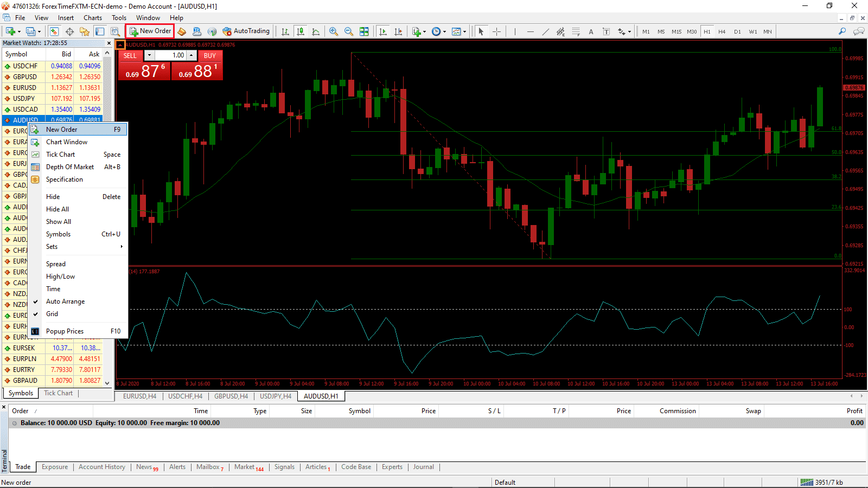Switch chart to candlestick mode
This screenshot has width=868, height=488.
[x=301, y=31]
